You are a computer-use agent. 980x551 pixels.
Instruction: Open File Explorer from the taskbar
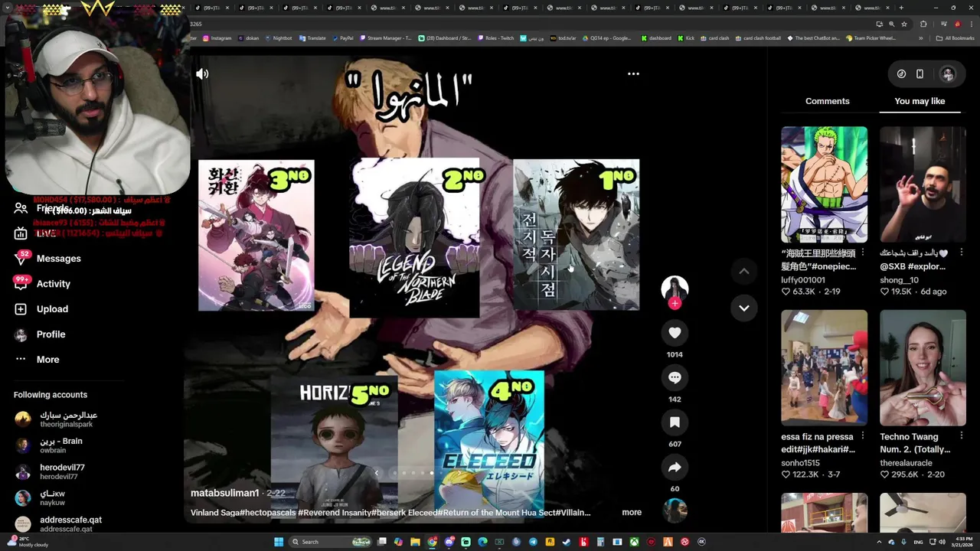click(x=415, y=542)
